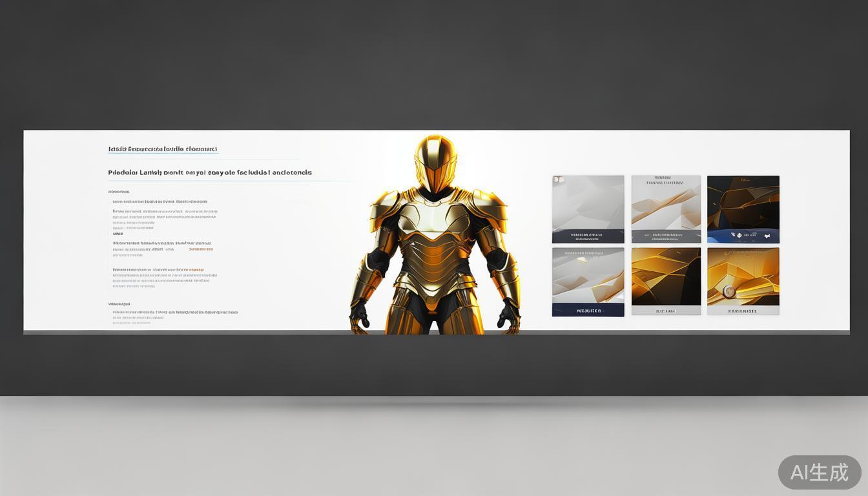Click the small icon in the gray thumbnail's corner
868x496 pixels.
click(557, 180)
